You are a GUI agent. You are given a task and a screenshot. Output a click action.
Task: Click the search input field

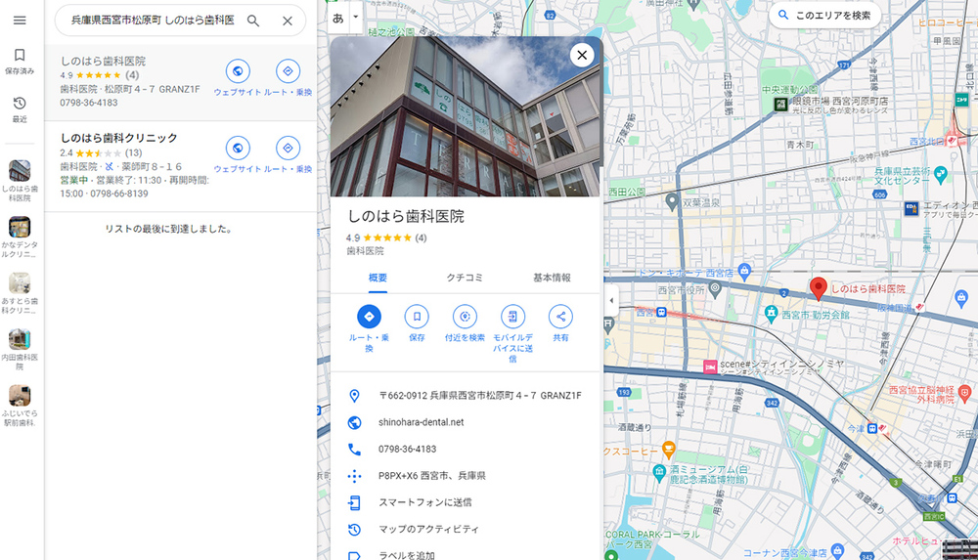tap(152, 21)
